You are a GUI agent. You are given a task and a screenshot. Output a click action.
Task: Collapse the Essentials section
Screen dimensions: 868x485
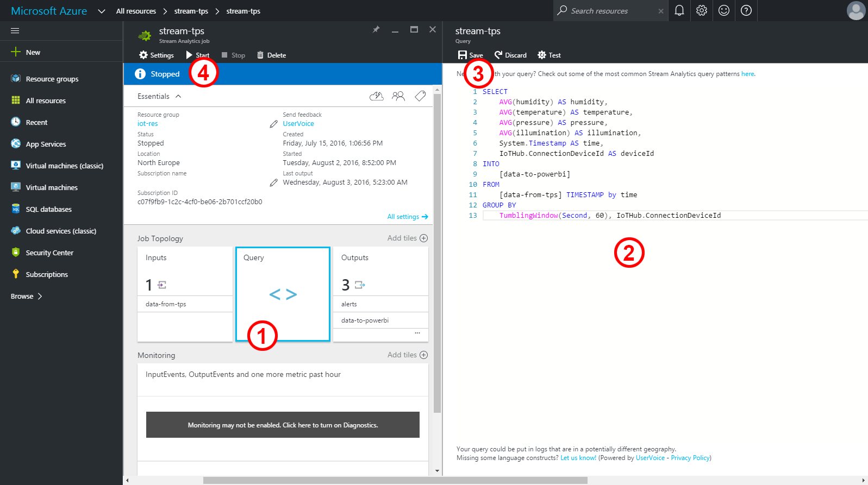178,96
